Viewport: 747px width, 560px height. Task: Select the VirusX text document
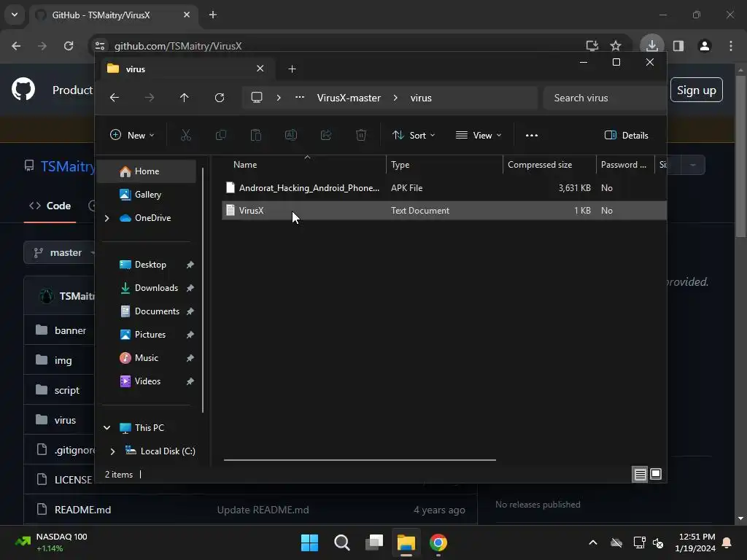[444, 210]
